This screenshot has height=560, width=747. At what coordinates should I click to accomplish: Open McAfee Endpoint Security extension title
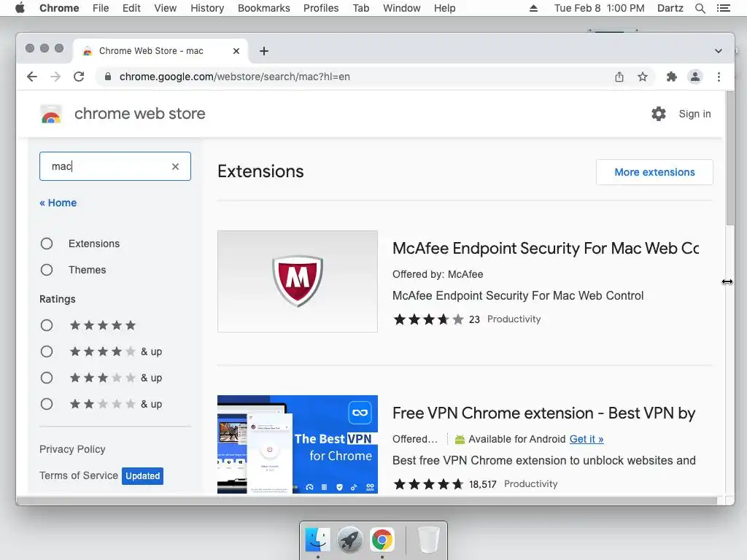coord(546,248)
